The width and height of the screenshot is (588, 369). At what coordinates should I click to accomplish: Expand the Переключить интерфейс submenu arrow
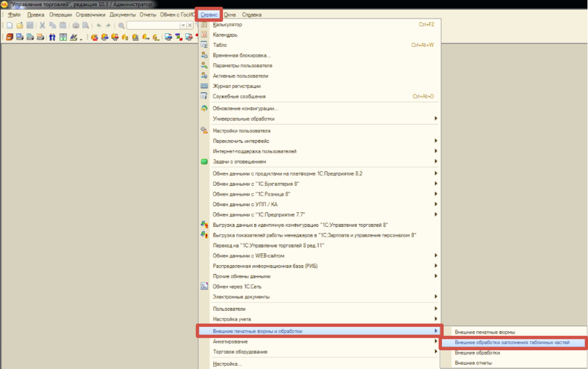tap(435, 141)
